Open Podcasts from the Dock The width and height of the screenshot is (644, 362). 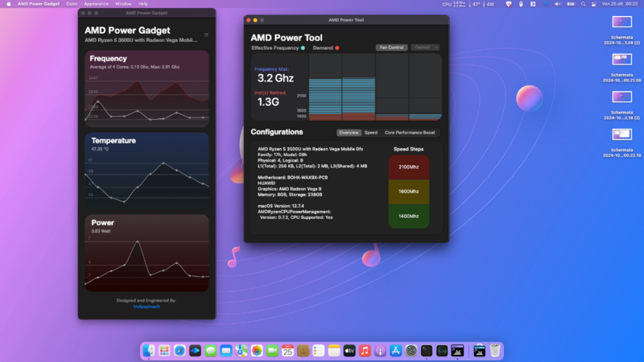pyautogui.click(x=380, y=351)
